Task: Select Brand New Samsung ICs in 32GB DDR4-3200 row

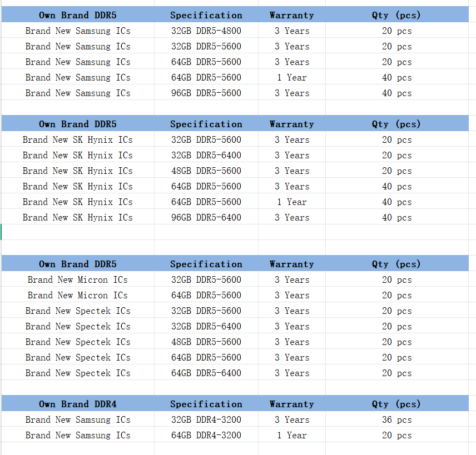Action: 78,419
